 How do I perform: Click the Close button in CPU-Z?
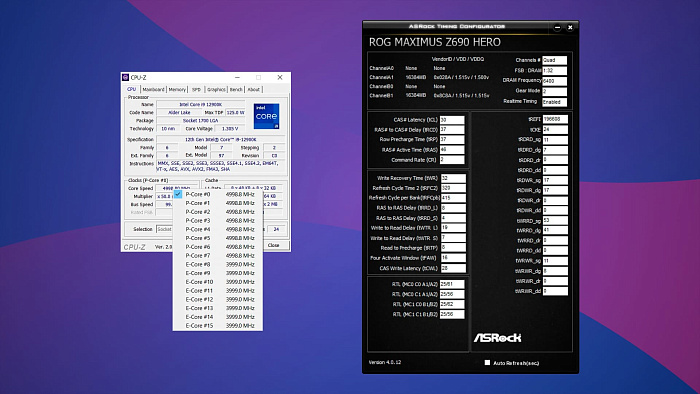click(x=274, y=245)
